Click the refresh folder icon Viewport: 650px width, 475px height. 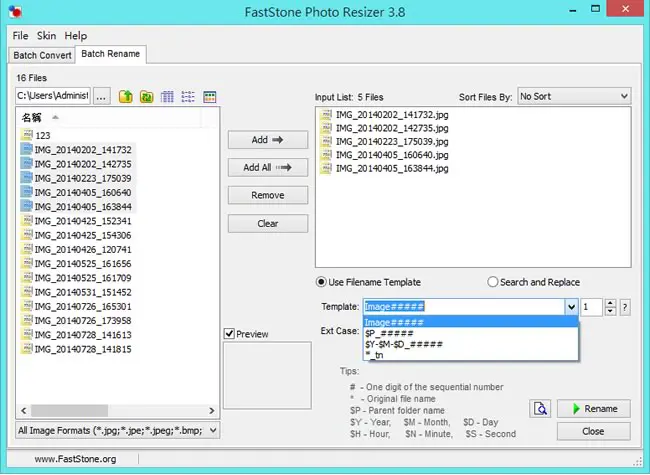[x=146, y=97]
